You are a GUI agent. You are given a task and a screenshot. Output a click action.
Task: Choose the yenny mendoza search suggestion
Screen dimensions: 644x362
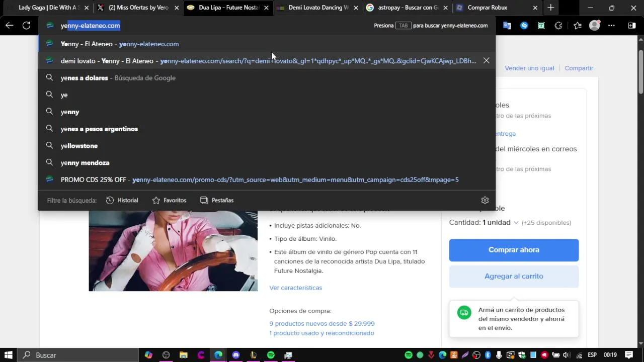[x=267, y=163]
